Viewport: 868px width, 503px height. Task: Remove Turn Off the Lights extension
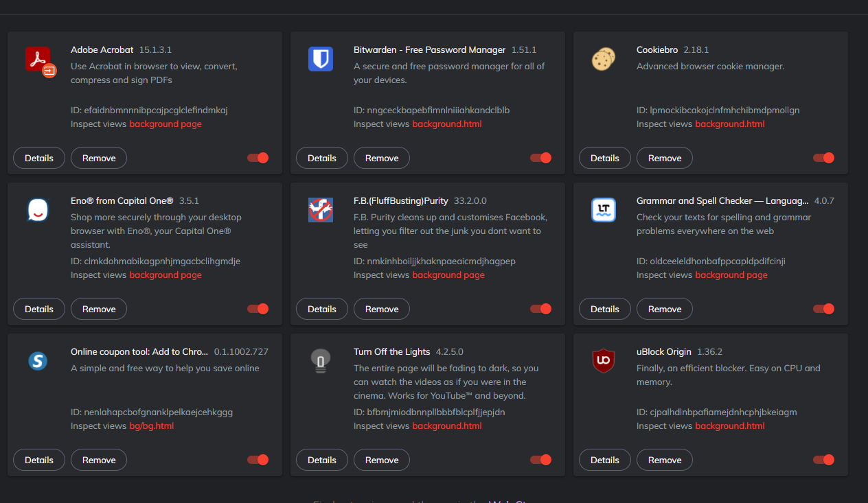click(x=382, y=460)
